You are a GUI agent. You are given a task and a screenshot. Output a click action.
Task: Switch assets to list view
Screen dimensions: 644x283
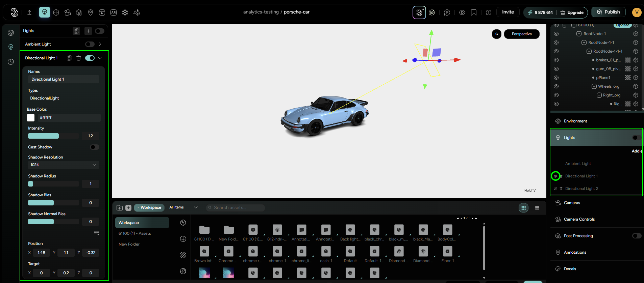coord(537,208)
